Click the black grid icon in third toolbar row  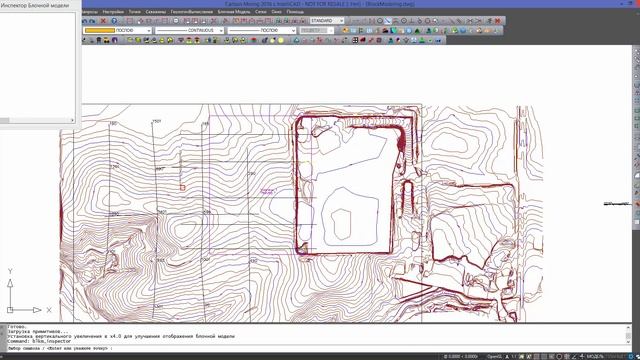[355, 40]
